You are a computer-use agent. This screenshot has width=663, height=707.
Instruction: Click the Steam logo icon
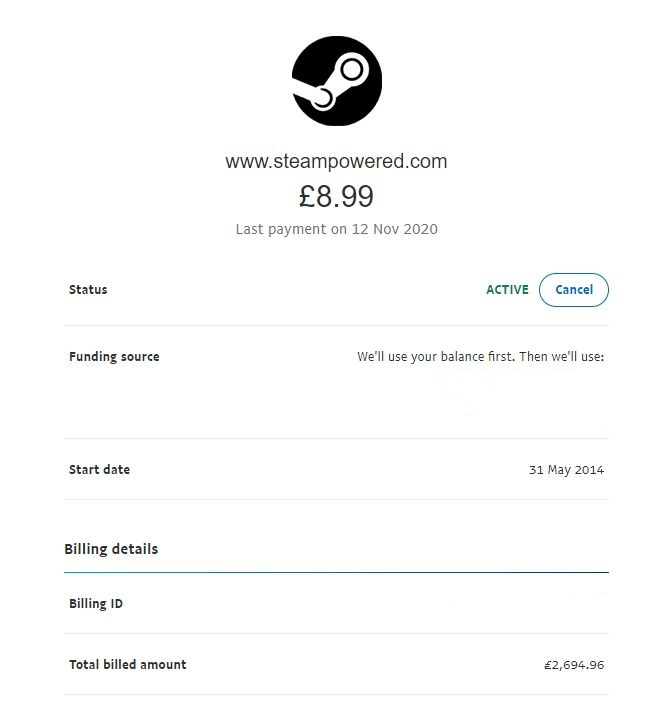336,81
